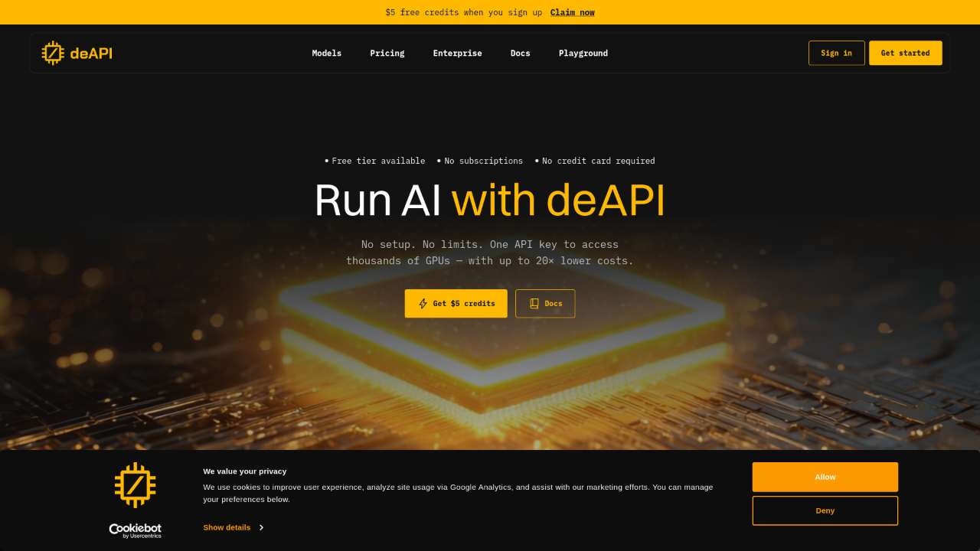Allow cookies in the privacy banner
The image size is (980, 551).
click(x=825, y=477)
